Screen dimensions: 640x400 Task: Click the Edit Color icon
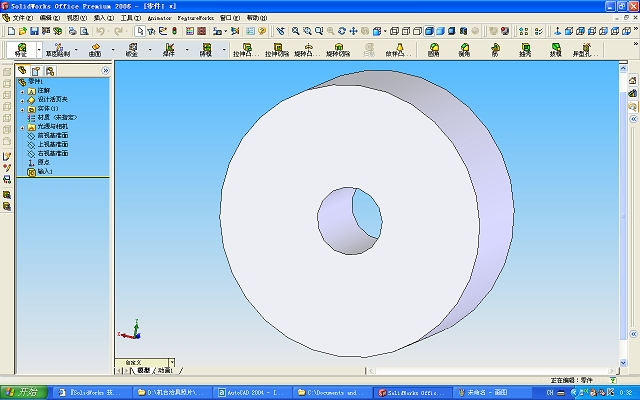click(190, 31)
